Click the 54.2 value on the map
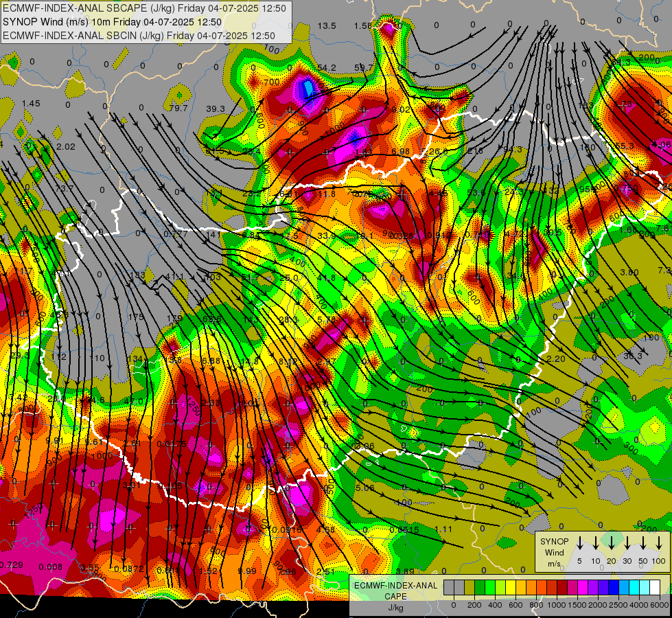 [x=327, y=68]
